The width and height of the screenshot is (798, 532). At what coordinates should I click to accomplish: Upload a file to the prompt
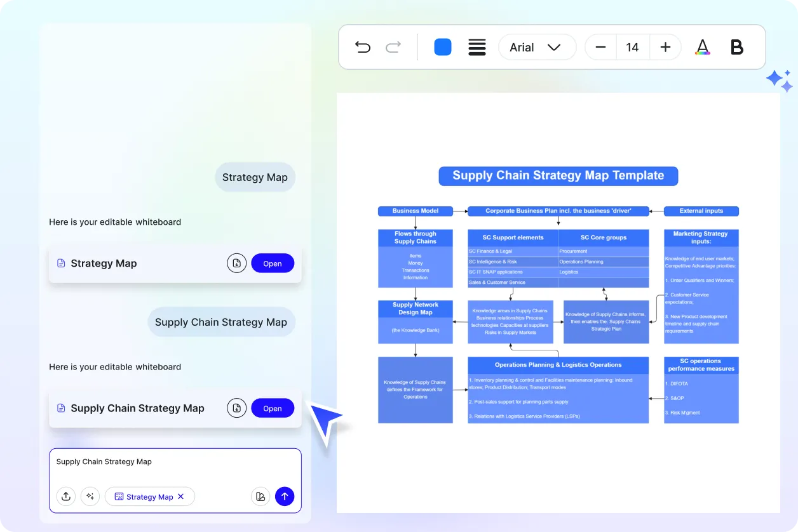[66, 496]
